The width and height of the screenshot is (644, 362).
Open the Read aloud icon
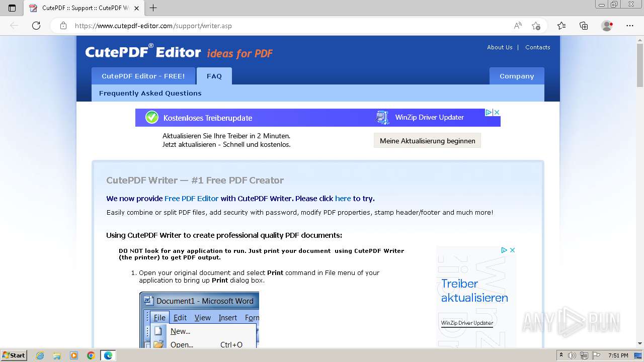coord(518,26)
